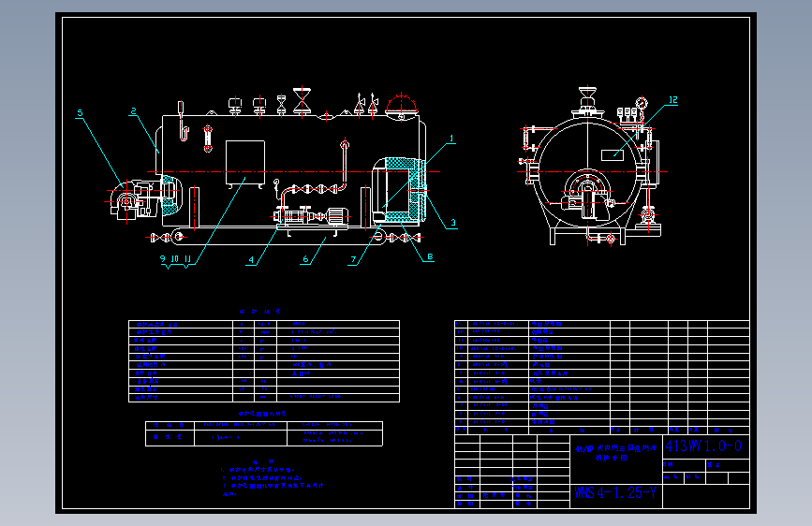
Task: Click the pump motor on the side view
Action: pos(336,215)
